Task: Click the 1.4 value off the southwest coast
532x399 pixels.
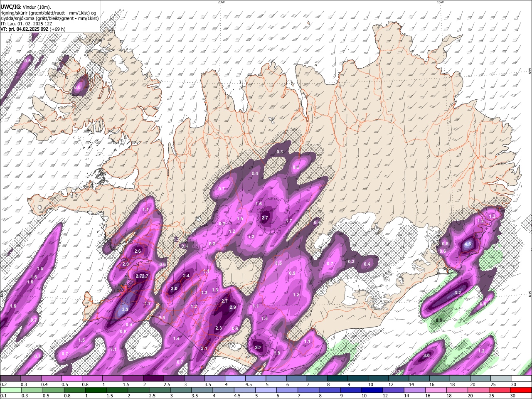Action: click(176, 339)
